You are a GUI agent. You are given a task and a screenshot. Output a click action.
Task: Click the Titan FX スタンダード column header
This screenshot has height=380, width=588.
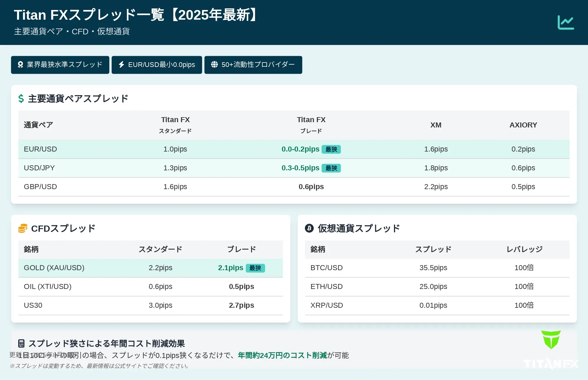click(x=175, y=125)
